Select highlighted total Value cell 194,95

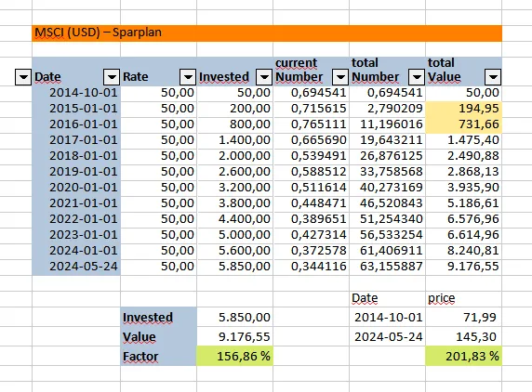pyautogui.click(x=464, y=109)
